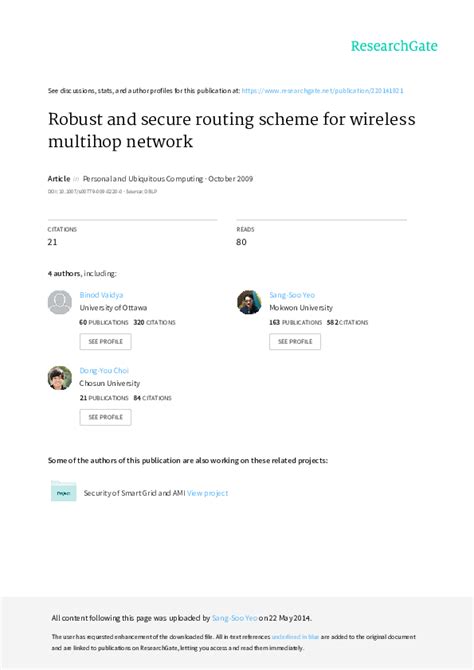Image resolution: width=474 pixels, height=670 pixels.
Task: Click the reads count 80
Action: (x=241, y=242)
